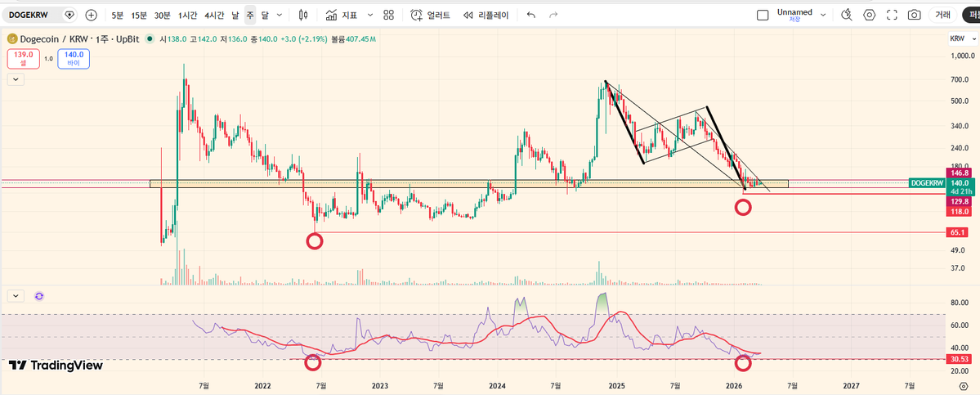The image size is (980, 395).
Task: Save the Unnamed layout via 저장
Action: (794, 20)
